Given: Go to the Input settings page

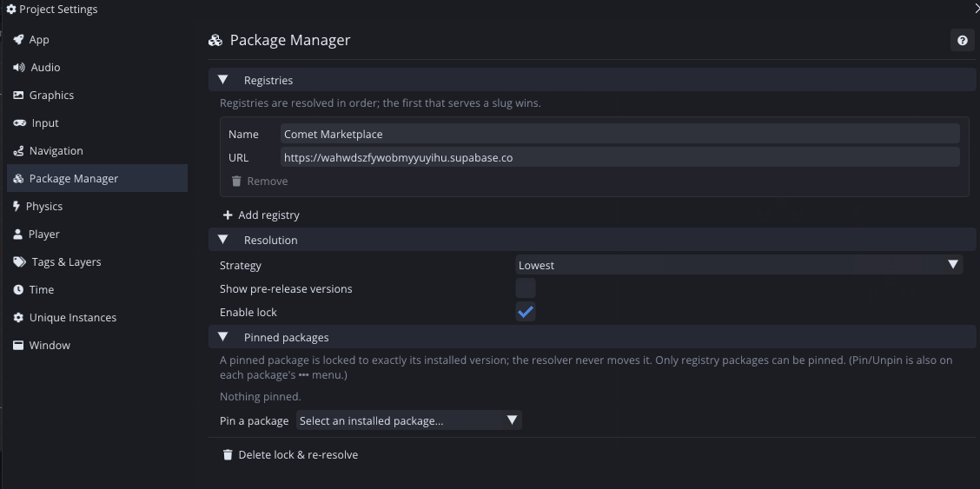Looking at the screenshot, I should click(97, 123).
